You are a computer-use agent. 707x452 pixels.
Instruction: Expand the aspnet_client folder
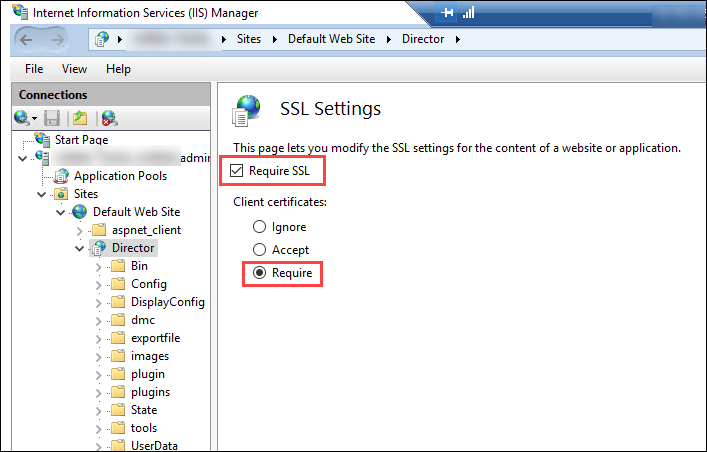tap(80, 230)
